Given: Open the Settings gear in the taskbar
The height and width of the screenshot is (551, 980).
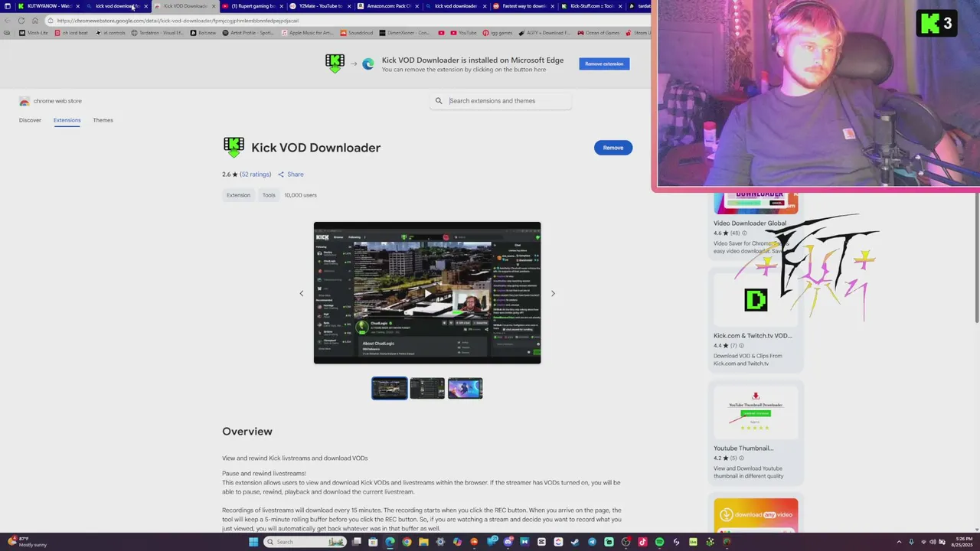Looking at the screenshot, I should pos(440,542).
